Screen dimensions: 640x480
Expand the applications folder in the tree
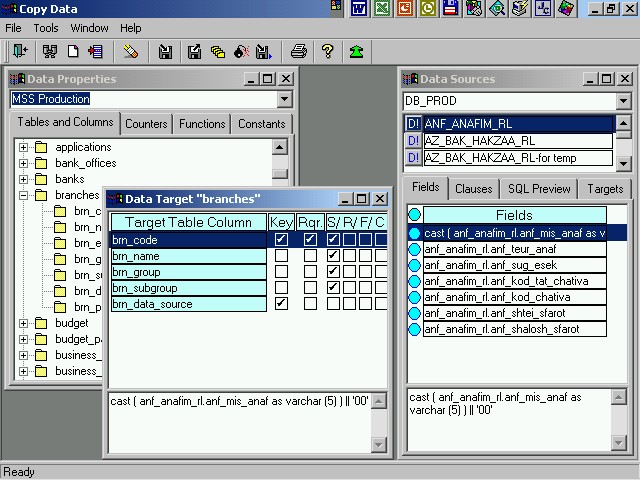[24, 148]
